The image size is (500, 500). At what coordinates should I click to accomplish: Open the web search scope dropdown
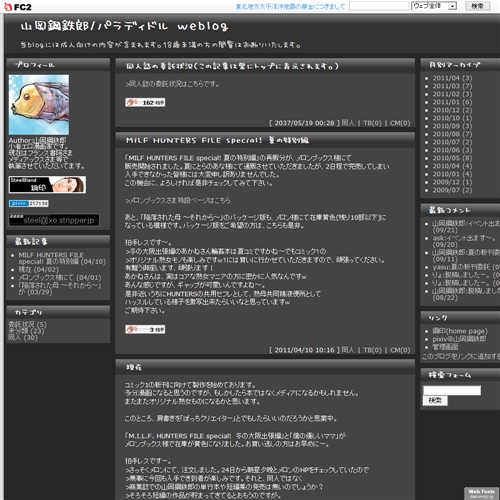pyautogui.click(x=434, y=6)
